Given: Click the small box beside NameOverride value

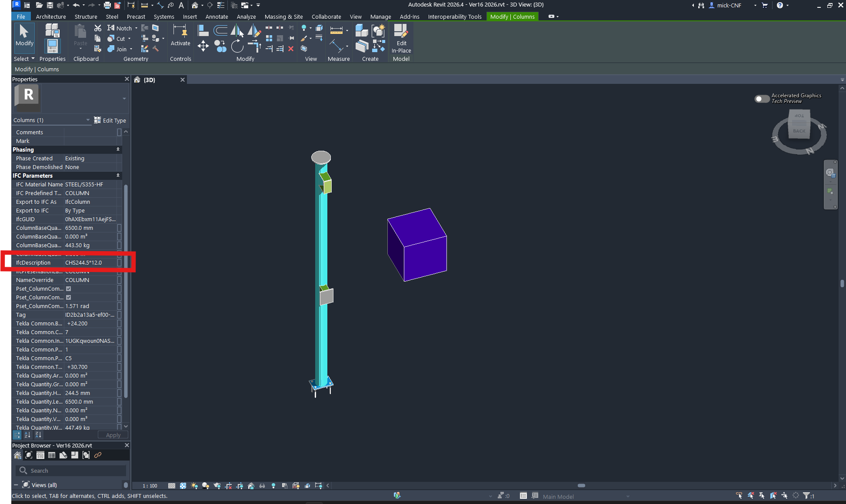Looking at the screenshot, I should coord(119,280).
